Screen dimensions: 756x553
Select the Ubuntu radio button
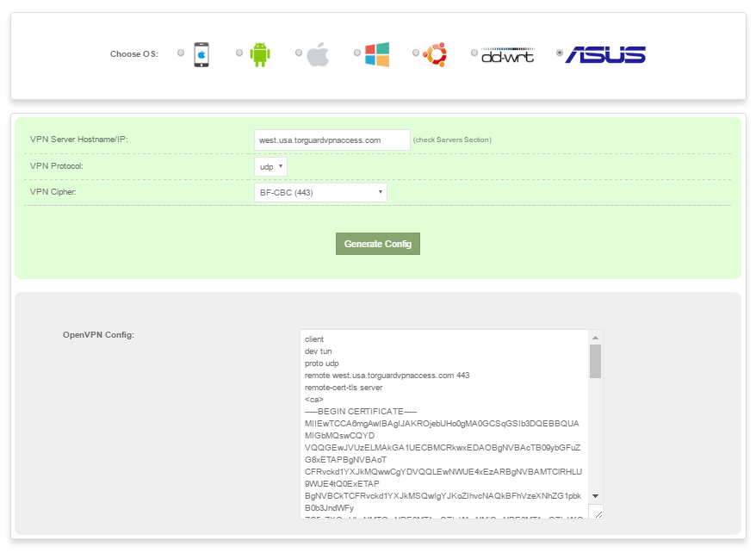[x=415, y=53]
